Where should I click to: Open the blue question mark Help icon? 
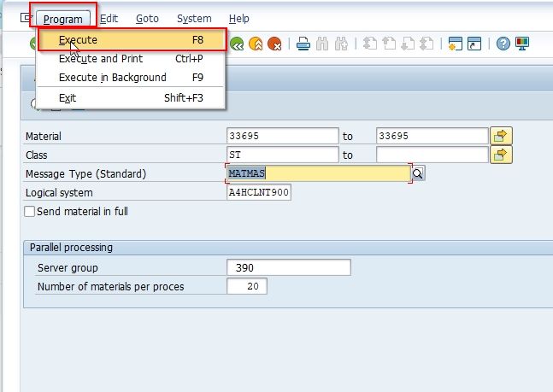pyautogui.click(x=503, y=44)
